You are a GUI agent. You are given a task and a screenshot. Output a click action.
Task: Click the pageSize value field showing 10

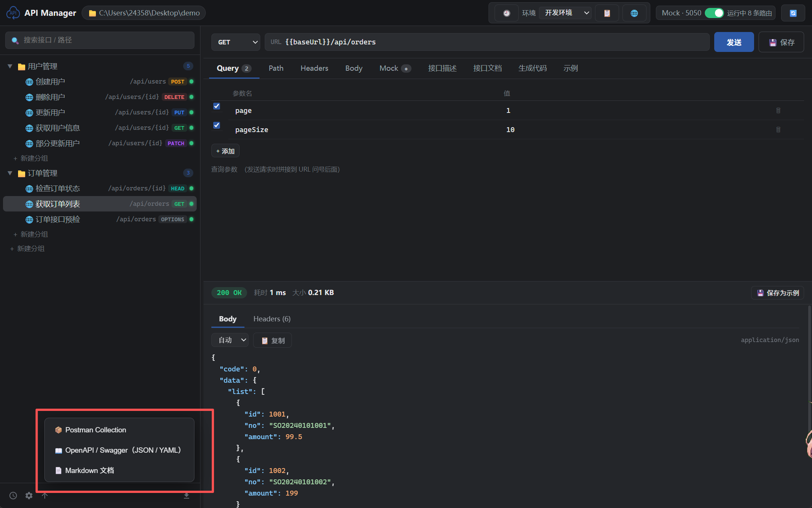point(636,130)
